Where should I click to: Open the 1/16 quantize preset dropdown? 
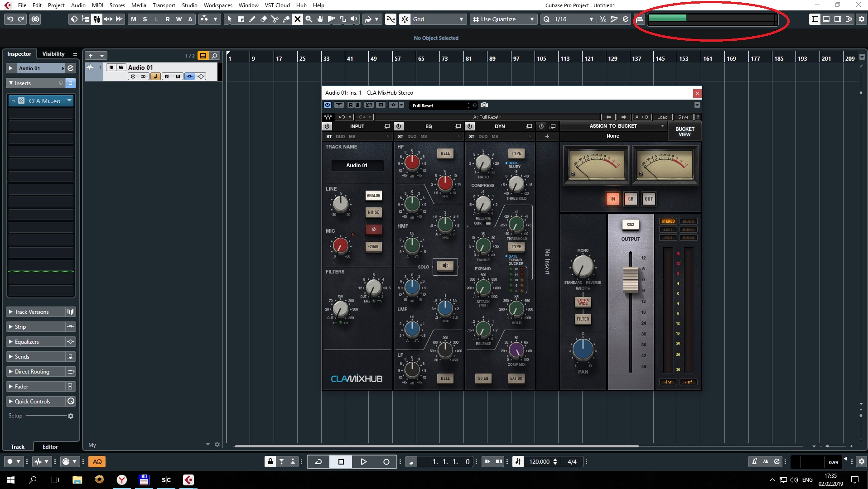coord(591,19)
